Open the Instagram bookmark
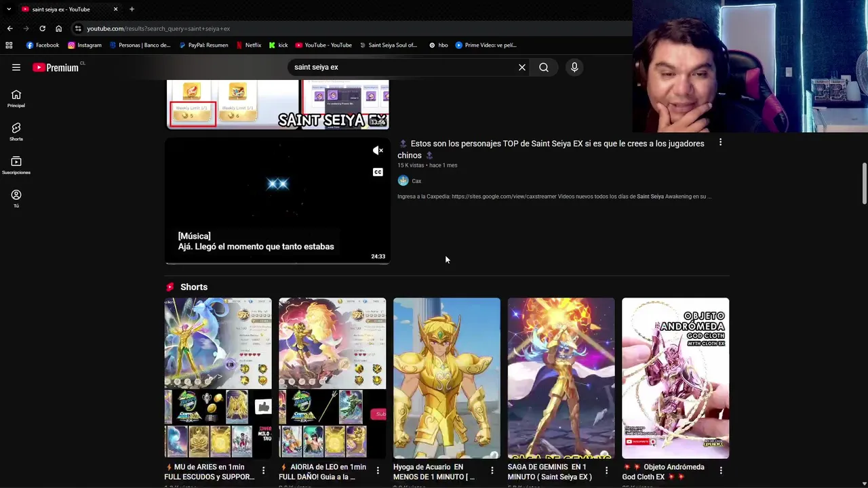Screen dimensions: 868x488 (x=85, y=45)
